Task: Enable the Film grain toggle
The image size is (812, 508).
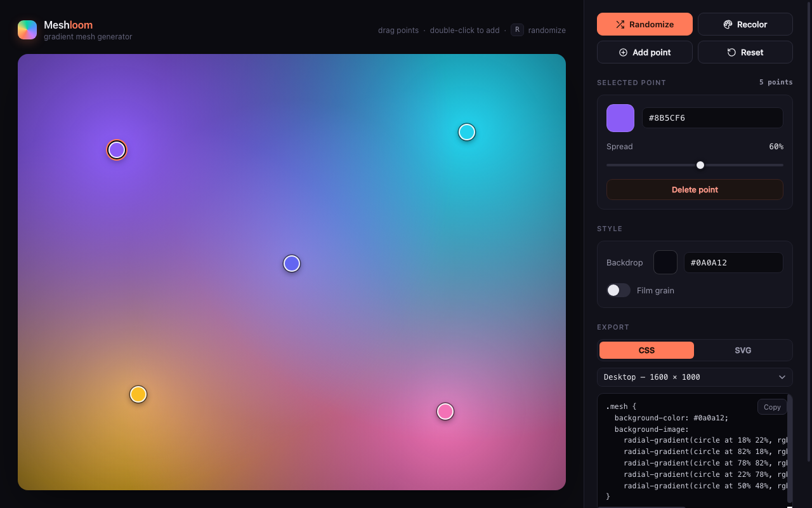Action: [619, 290]
